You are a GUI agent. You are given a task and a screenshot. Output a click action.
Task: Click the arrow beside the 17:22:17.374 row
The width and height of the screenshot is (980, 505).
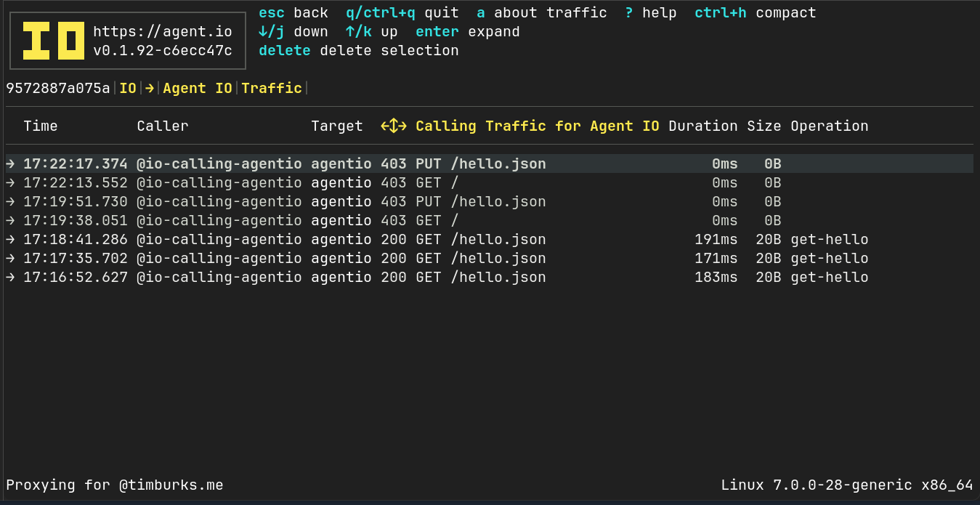[x=10, y=164]
